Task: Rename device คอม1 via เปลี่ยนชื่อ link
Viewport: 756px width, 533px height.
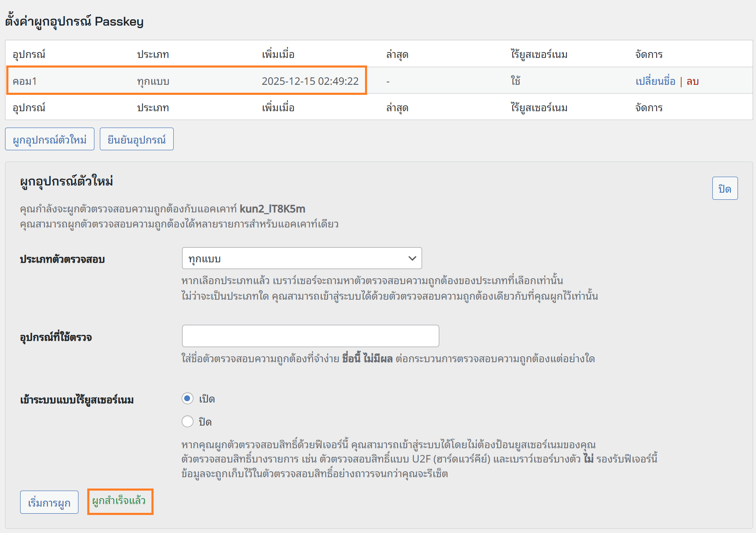Action: [x=655, y=81]
